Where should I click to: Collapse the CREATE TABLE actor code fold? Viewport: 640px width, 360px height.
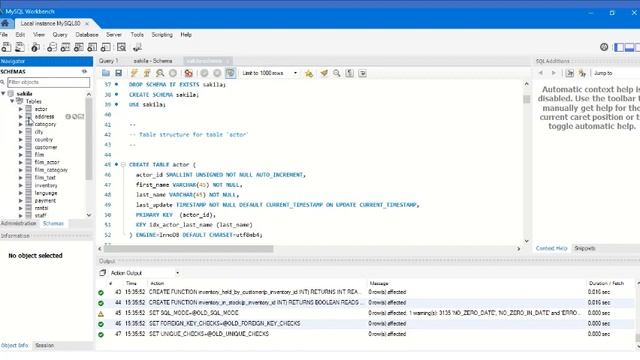(x=123, y=164)
